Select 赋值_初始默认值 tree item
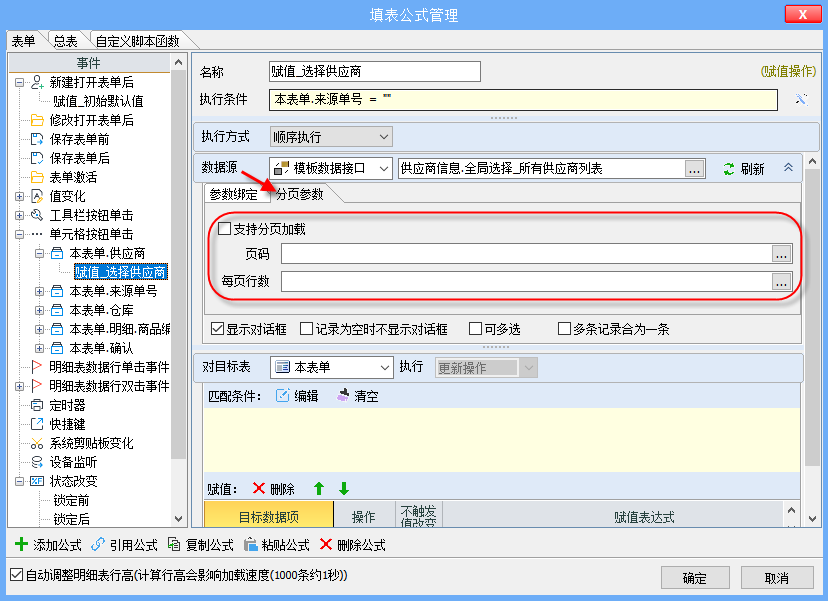Image resolution: width=828 pixels, height=601 pixels. coord(98,101)
